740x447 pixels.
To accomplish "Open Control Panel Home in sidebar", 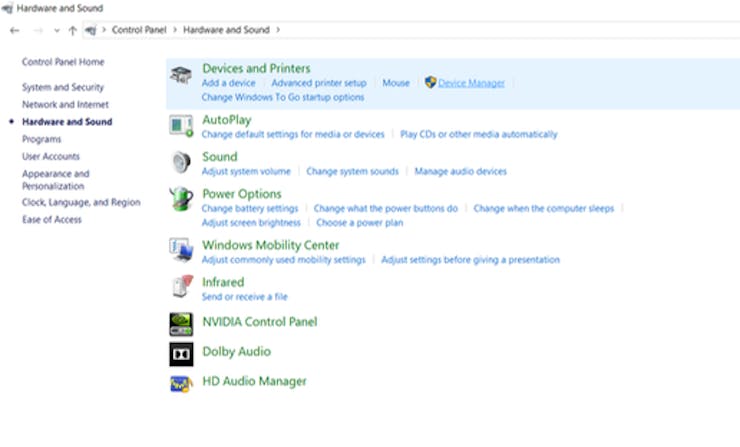I will point(63,62).
